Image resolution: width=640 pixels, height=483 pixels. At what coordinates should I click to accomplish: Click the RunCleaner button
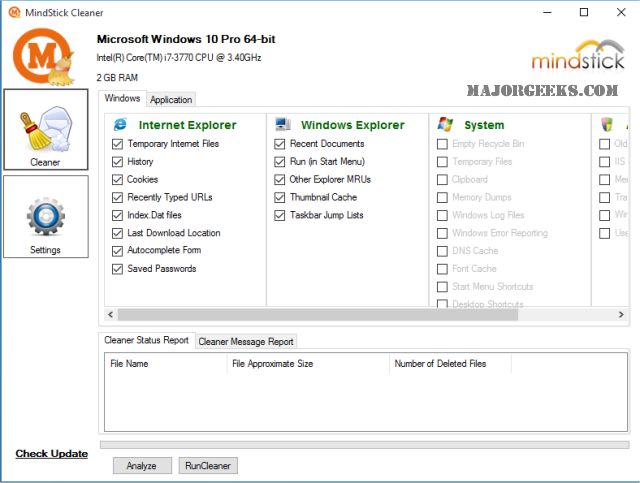tap(208, 466)
